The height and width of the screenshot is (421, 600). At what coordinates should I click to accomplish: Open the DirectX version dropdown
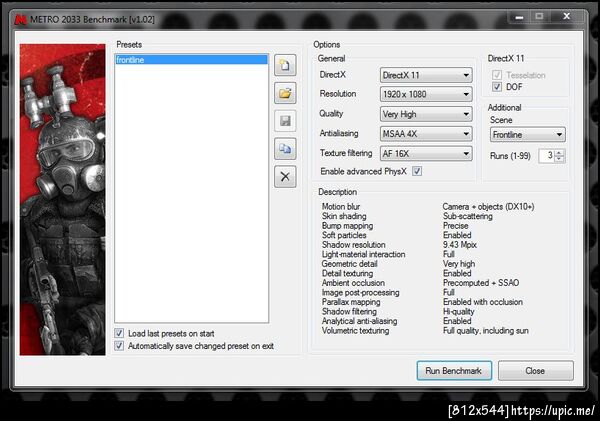tap(426, 75)
